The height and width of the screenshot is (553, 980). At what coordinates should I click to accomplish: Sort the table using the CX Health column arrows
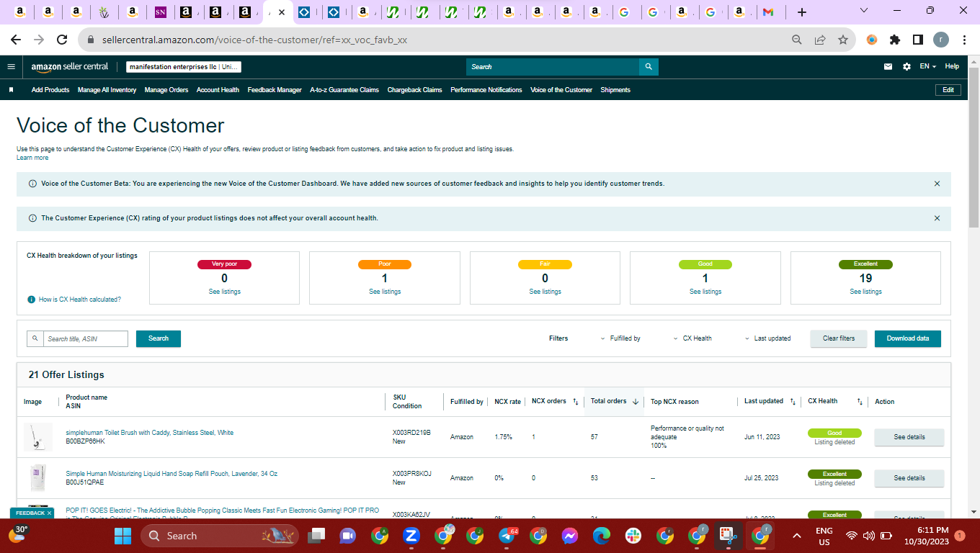pos(860,402)
